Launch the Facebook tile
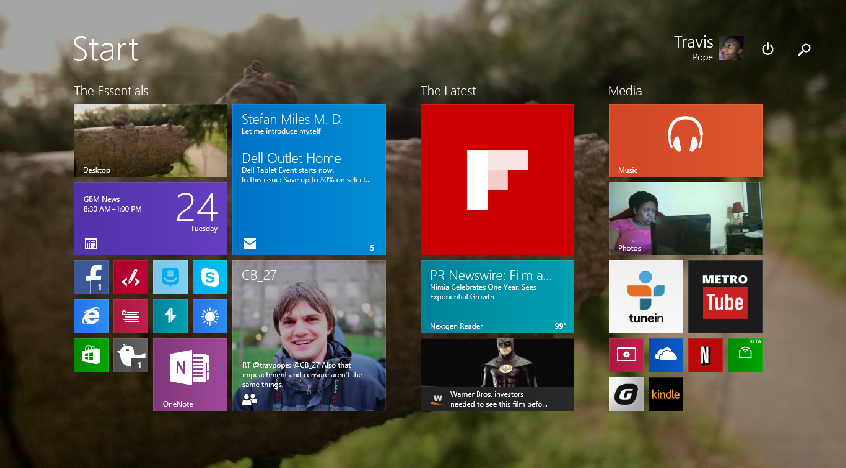Viewport: 846px width, 468px height. 91,277
